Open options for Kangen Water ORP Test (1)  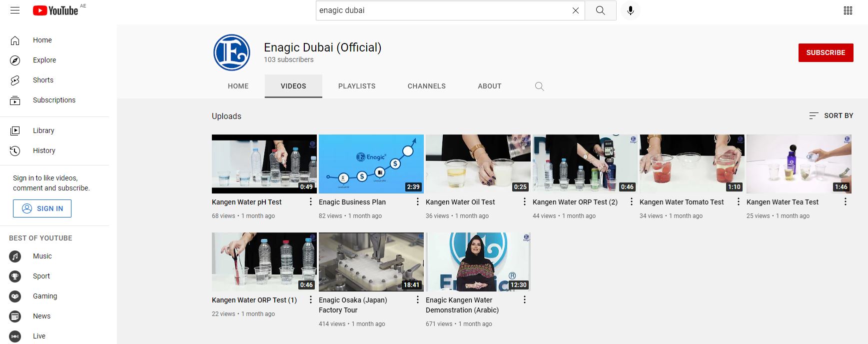311,299
